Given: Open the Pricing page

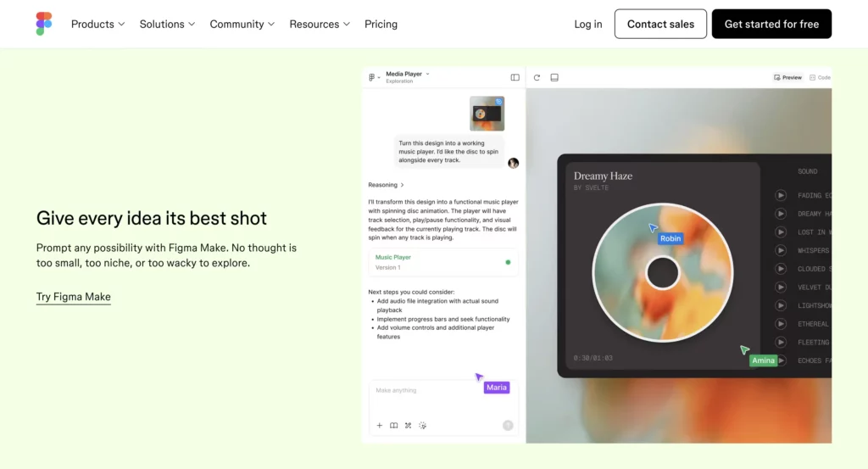Looking at the screenshot, I should point(381,24).
